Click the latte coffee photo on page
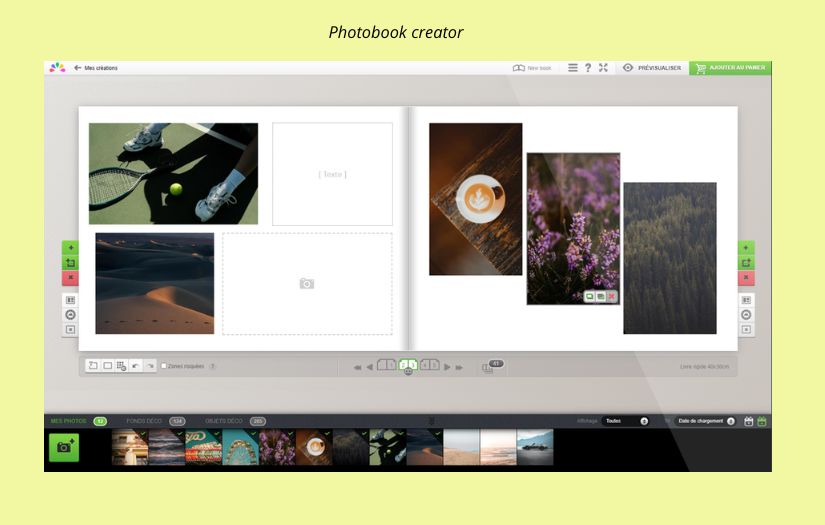825x525 pixels. coord(476,199)
